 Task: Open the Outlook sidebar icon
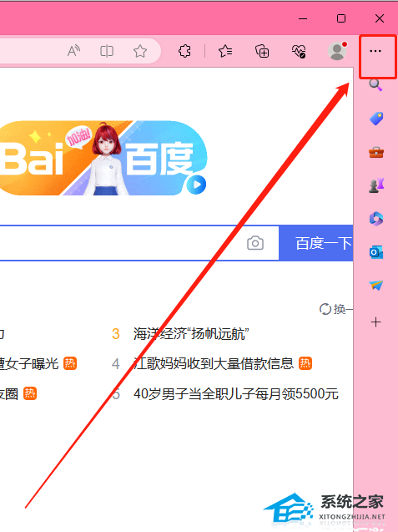tap(376, 252)
